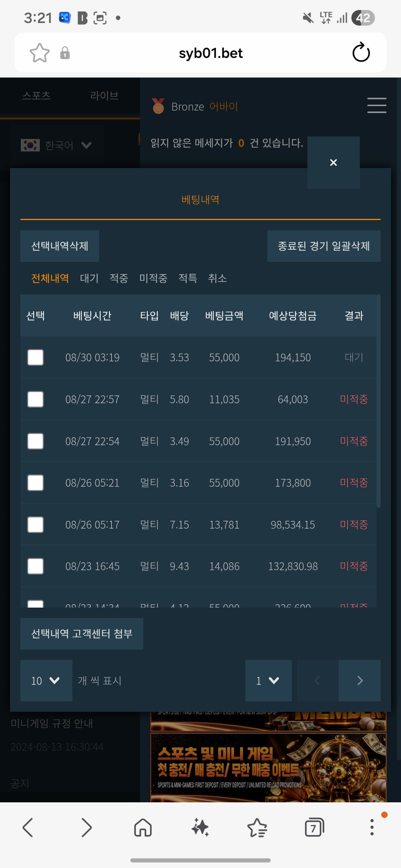Tap the browser AI sparkle icon

200,827
